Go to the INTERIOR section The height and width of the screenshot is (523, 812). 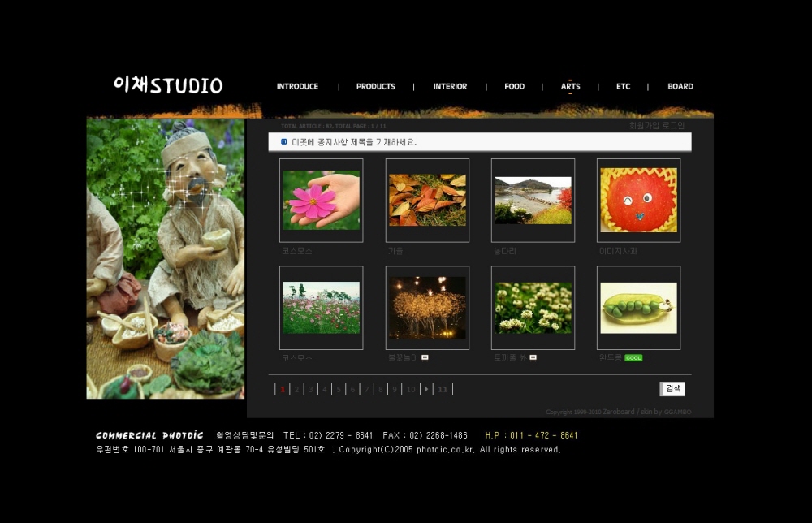point(450,86)
